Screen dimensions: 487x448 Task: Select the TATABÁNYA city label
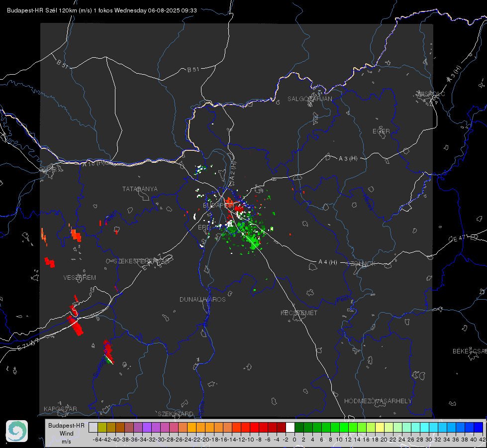140,189
